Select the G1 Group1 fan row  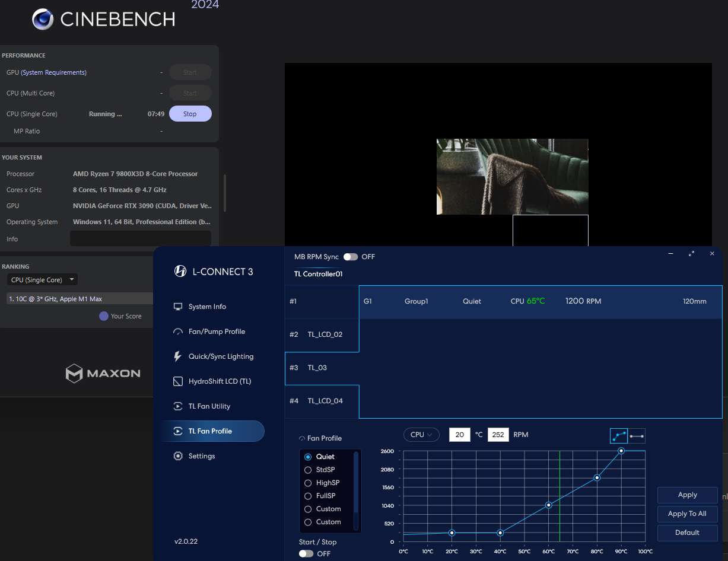(x=541, y=301)
